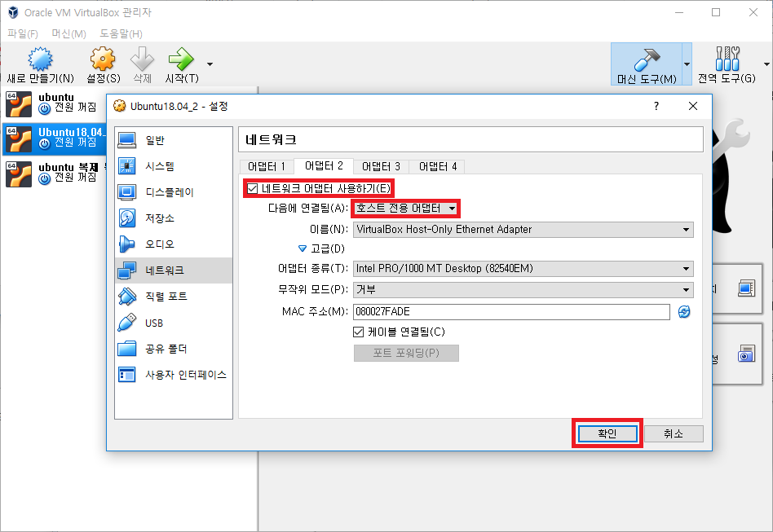Switch to the 어댑터 2 tab
The width and height of the screenshot is (773, 532).
coord(324,166)
